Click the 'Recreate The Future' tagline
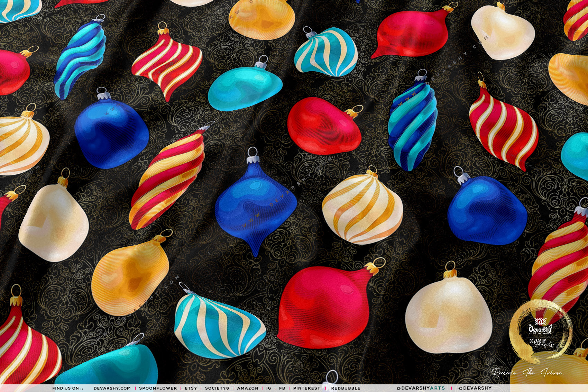Image resolution: width=588 pixels, height=392 pixels. click(x=528, y=373)
